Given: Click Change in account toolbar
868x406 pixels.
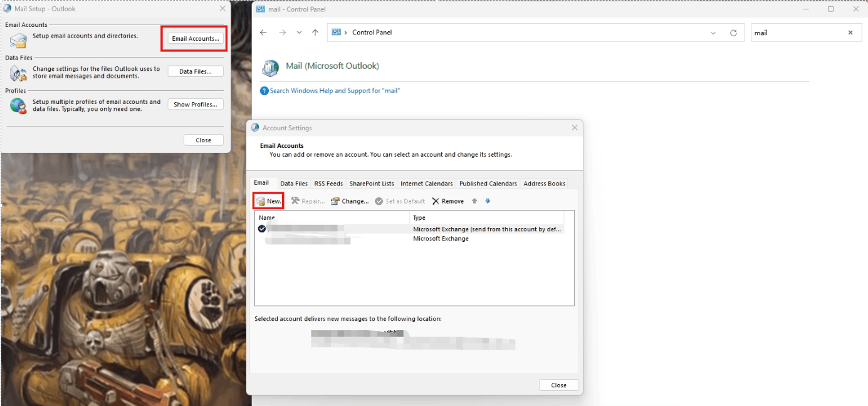Looking at the screenshot, I should [x=350, y=201].
